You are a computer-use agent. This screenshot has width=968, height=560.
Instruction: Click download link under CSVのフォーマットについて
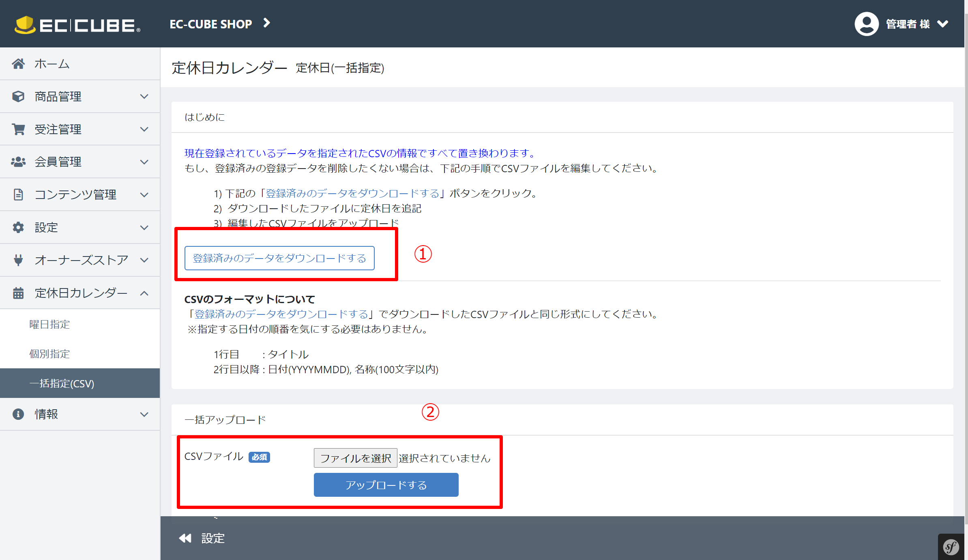point(281,314)
